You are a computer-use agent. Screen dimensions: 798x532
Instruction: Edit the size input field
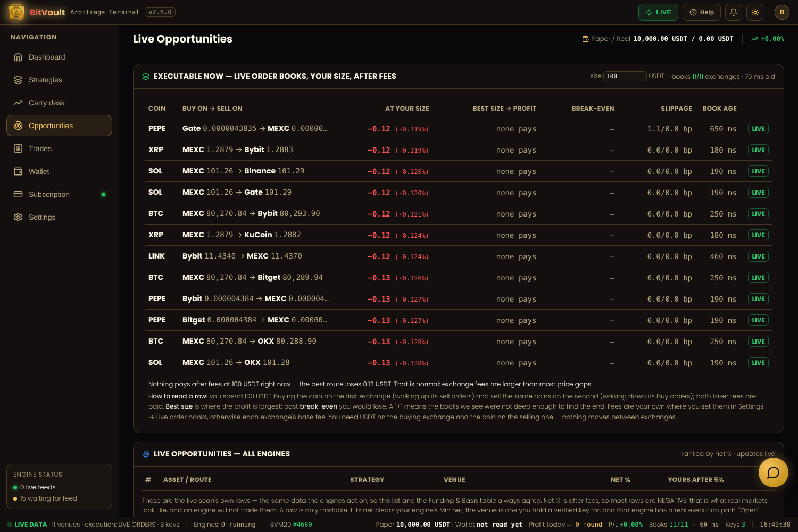click(625, 76)
